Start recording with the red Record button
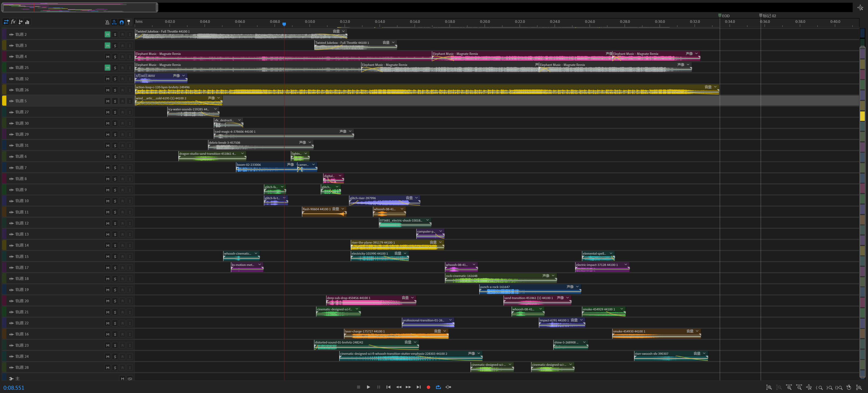The image size is (868, 393). tap(428, 387)
